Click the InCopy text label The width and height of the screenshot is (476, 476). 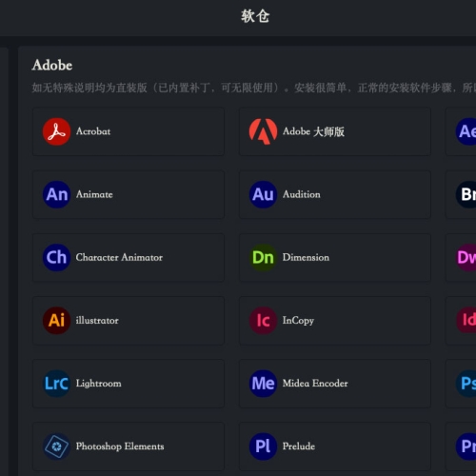[x=298, y=321]
